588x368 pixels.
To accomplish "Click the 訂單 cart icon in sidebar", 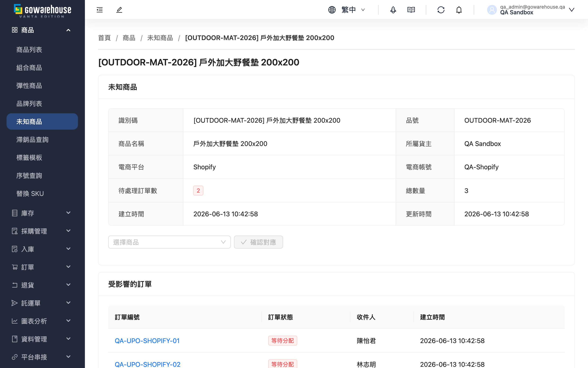I will coord(14,267).
